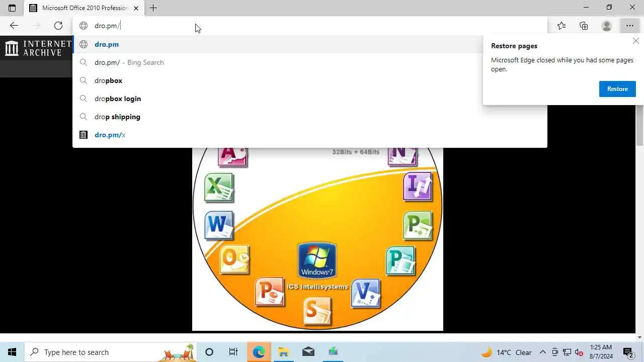
Task: Open the weather widget showing 14°C Clear
Action: point(507,352)
